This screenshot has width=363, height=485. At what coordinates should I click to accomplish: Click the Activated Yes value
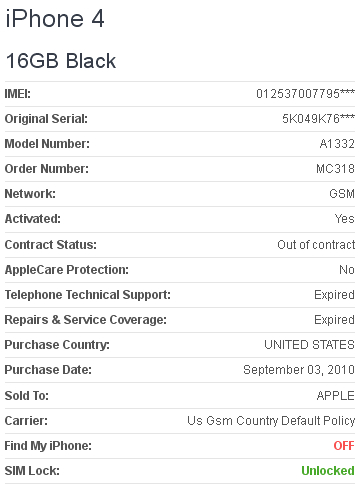click(345, 219)
